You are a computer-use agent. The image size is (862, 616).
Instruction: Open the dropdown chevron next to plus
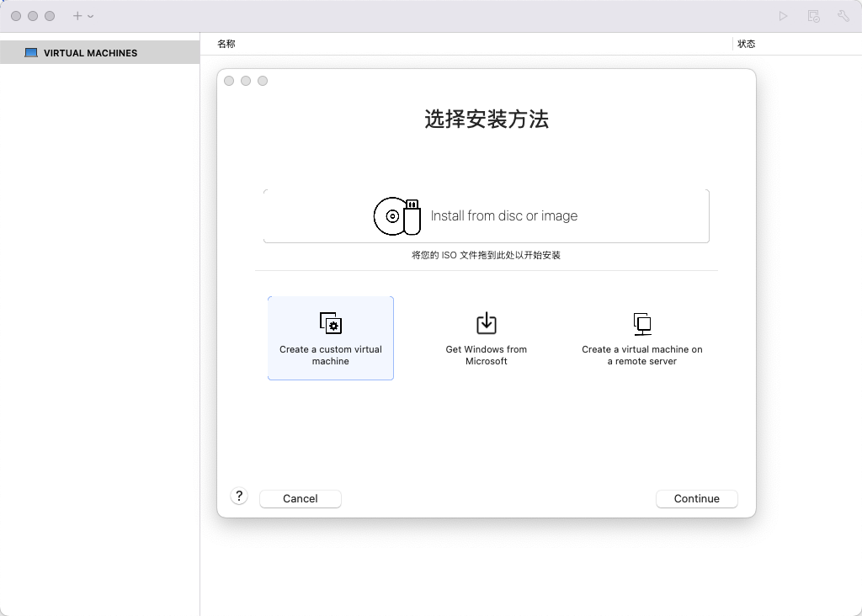click(x=91, y=17)
